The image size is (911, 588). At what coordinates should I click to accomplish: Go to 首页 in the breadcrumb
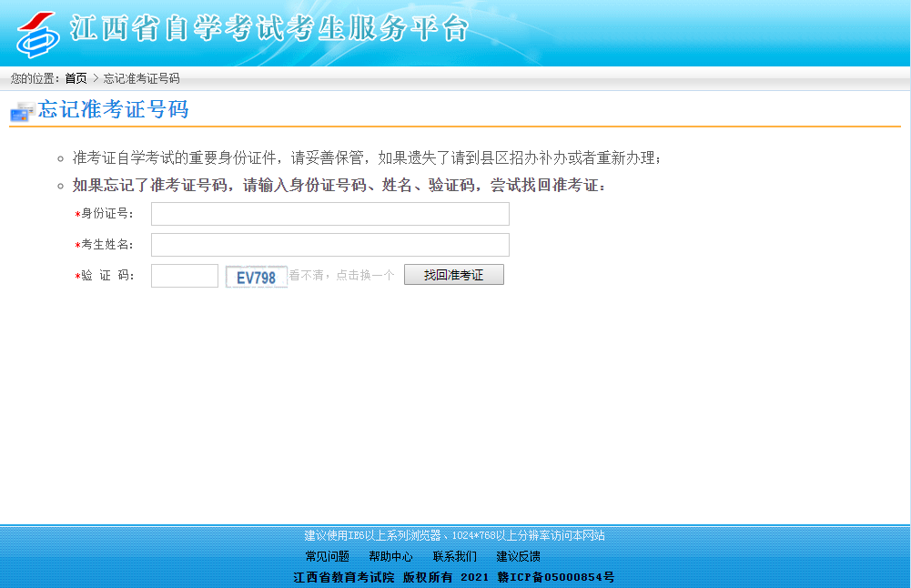pyautogui.click(x=76, y=79)
